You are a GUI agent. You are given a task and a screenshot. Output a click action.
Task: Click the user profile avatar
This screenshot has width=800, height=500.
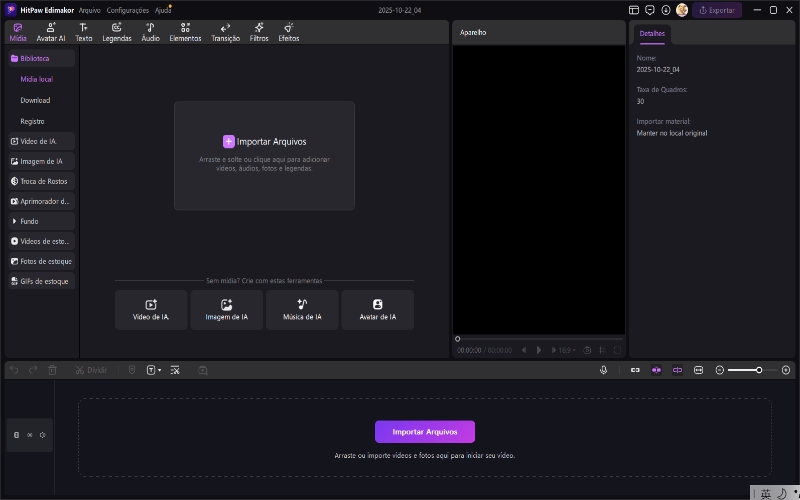(x=682, y=10)
